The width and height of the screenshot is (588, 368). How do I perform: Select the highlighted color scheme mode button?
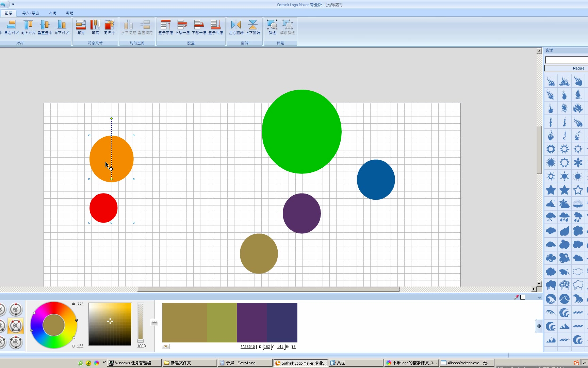16,326
